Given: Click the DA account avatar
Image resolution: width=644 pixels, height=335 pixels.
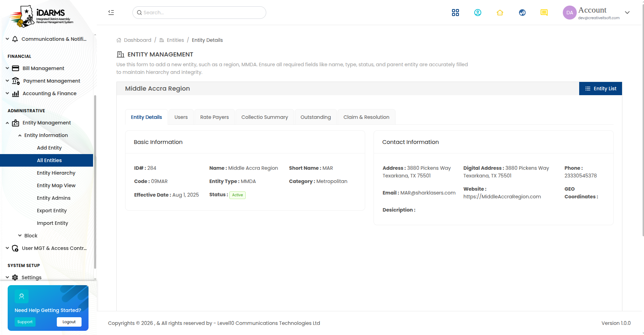Looking at the screenshot, I should click(569, 13).
